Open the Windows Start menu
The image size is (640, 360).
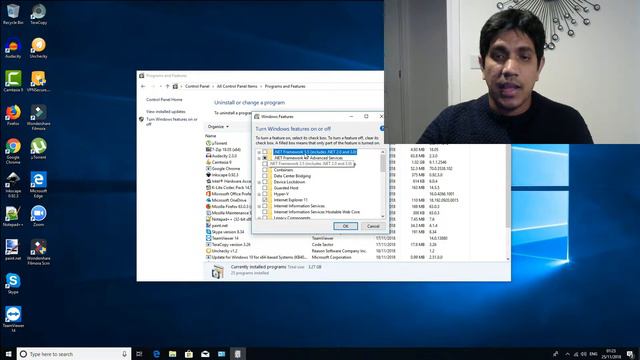(8, 354)
